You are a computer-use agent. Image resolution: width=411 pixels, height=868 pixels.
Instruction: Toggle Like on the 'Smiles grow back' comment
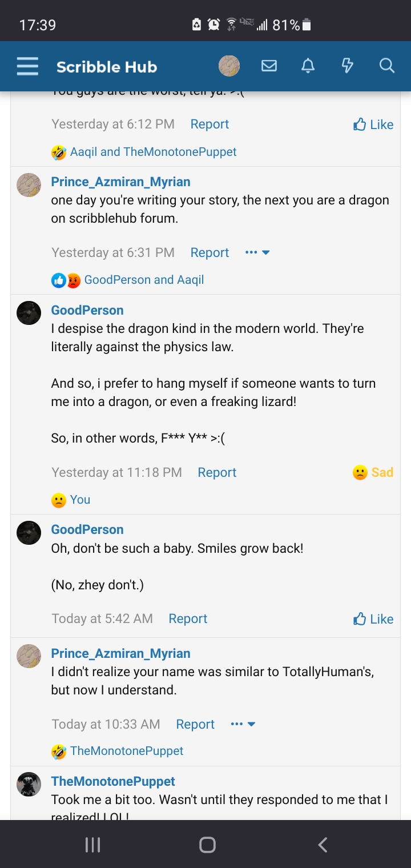tap(373, 618)
